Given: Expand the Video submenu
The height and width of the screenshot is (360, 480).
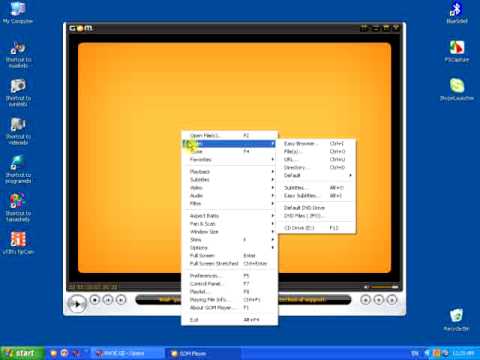Looking at the screenshot, I should coord(229,187).
